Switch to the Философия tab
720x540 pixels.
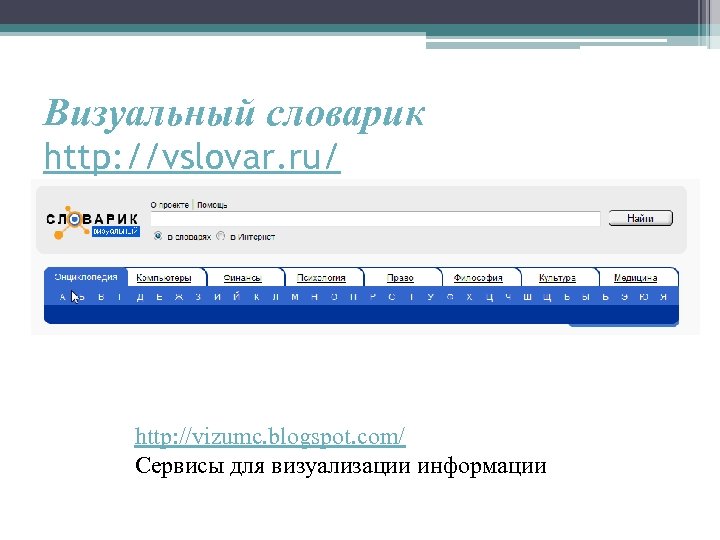(x=478, y=278)
